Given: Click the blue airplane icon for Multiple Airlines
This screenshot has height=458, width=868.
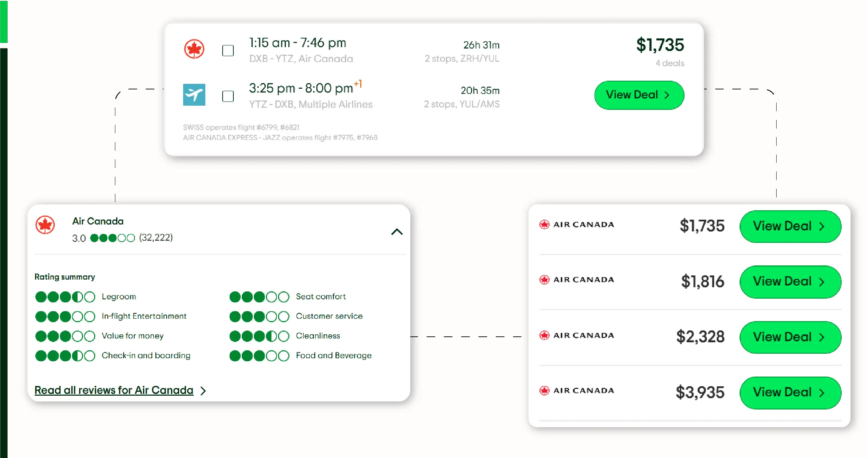Looking at the screenshot, I should pyautogui.click(x=194, y=95).
